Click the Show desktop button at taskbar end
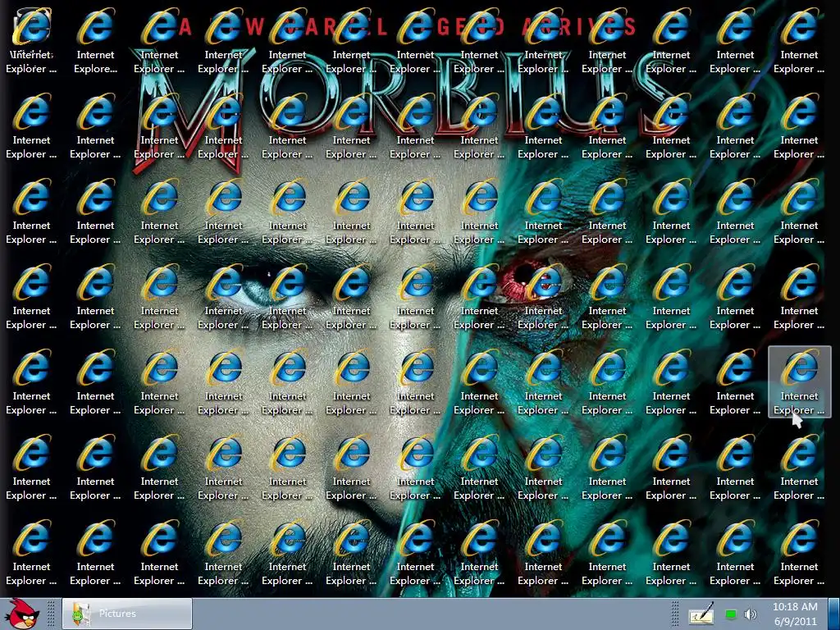 [x=833, y=614]
